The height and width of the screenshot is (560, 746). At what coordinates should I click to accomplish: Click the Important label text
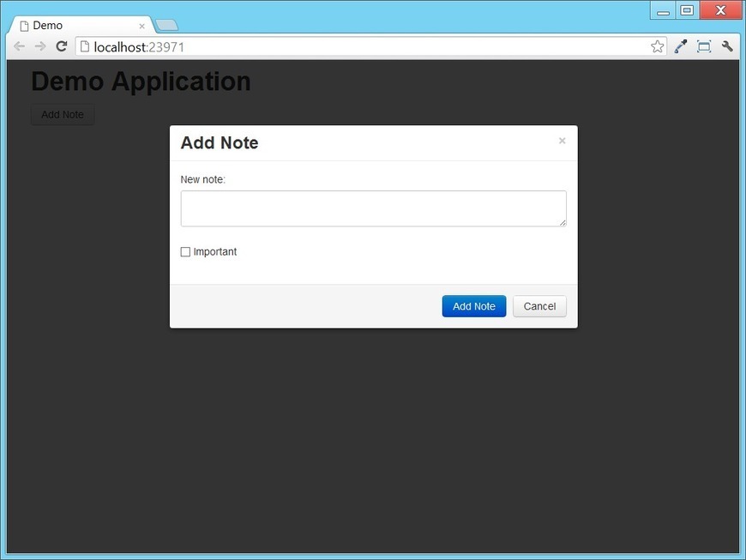tap(215, 251)
